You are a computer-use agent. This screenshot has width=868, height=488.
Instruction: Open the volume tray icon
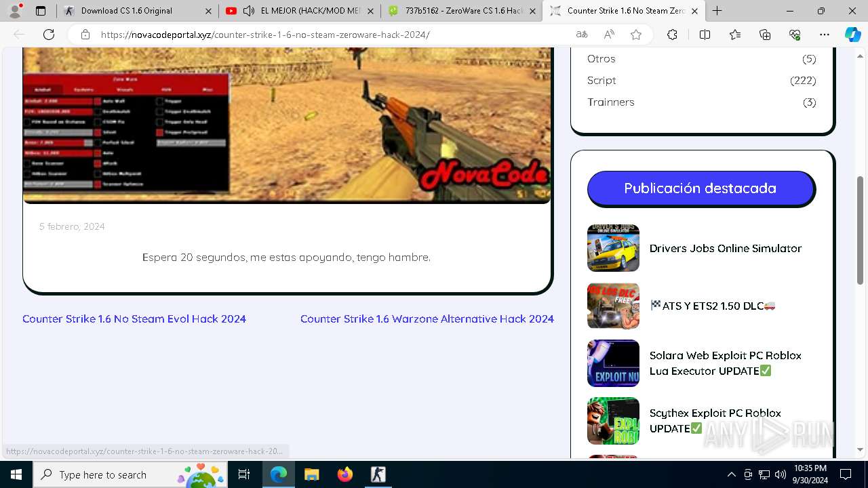(781, 474)
